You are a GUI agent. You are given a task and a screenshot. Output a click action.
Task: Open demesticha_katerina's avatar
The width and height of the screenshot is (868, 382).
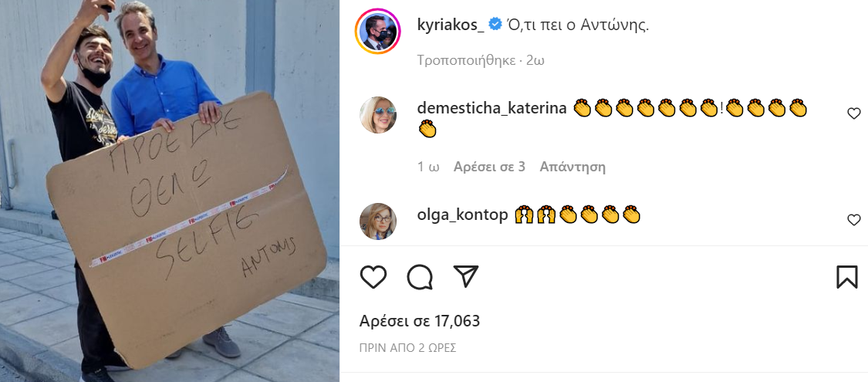[378, 114]
